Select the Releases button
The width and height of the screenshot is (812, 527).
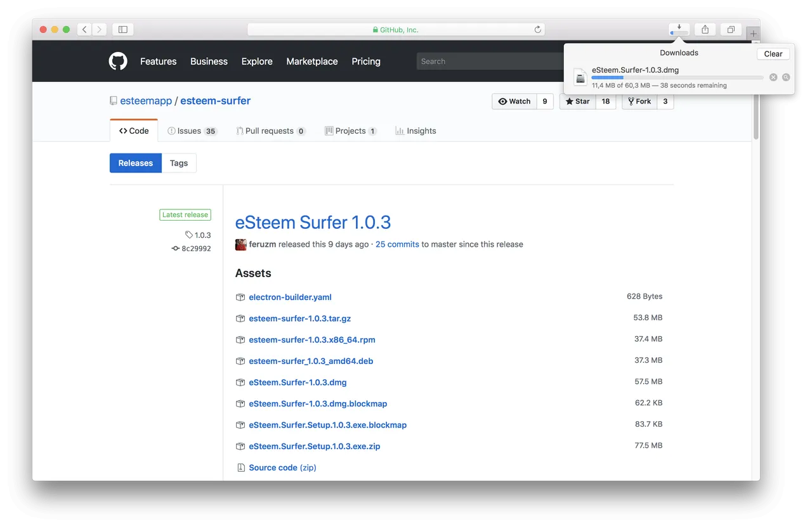136,163
